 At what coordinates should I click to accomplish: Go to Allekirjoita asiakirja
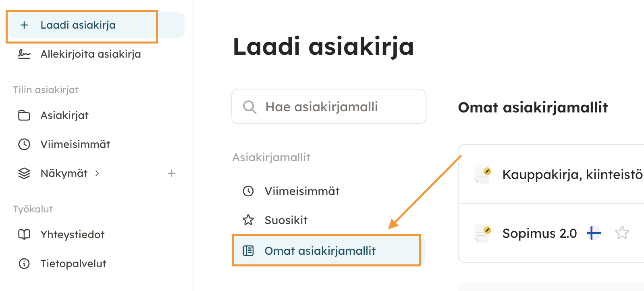[91, 54]
